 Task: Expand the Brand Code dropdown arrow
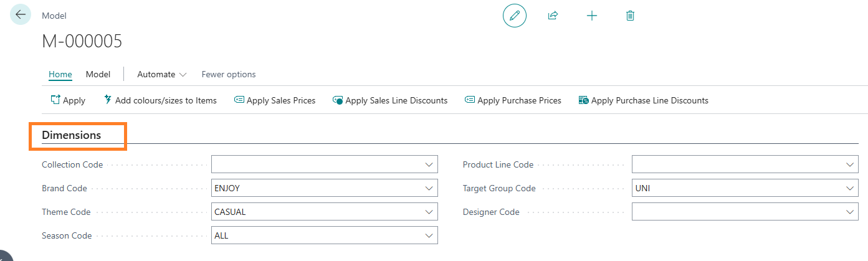click(429, 189)
